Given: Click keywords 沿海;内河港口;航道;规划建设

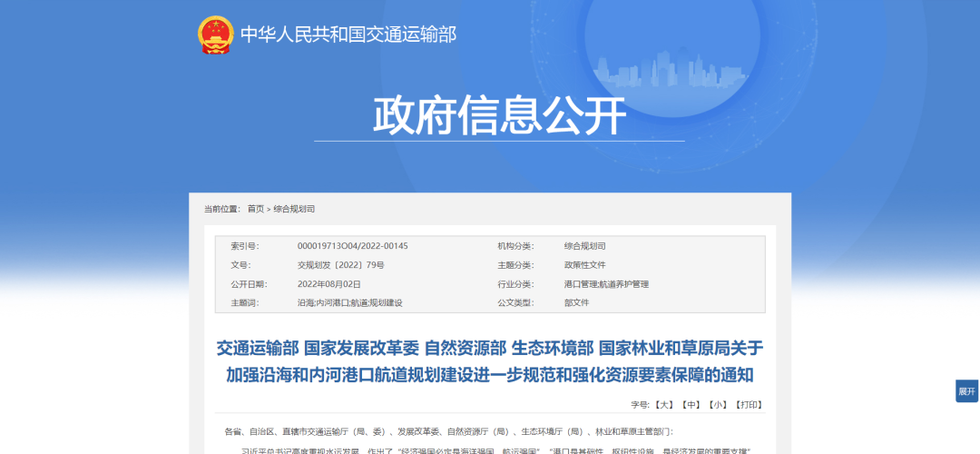Looking at the screenshot, I should (x=349, y=302).
